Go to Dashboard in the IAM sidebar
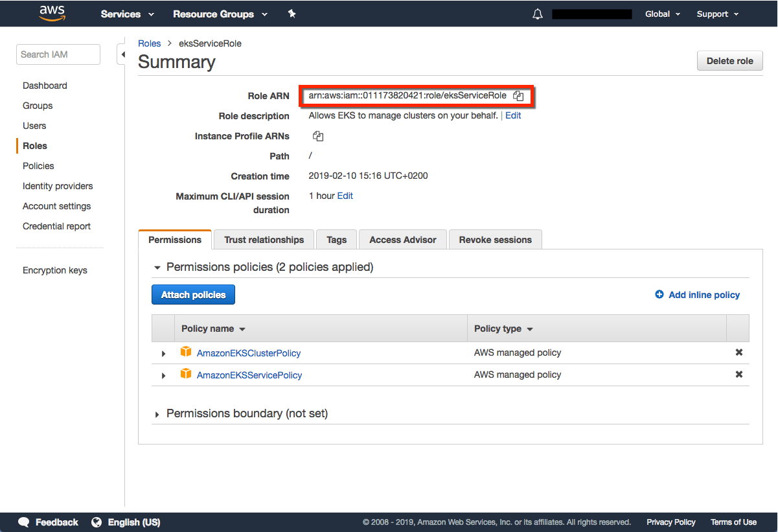The height and width of the screenshot is (532, 778). [x=45, y=86]
